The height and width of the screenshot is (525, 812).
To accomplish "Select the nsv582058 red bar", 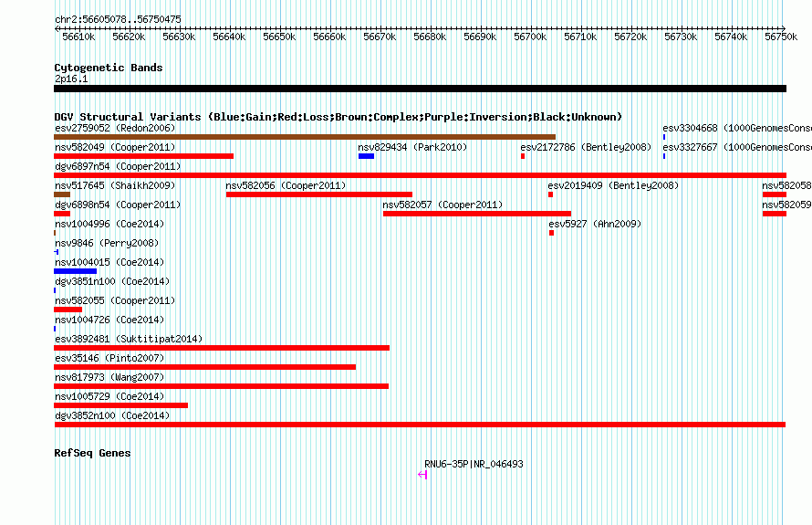I will [x=775, y=194].
